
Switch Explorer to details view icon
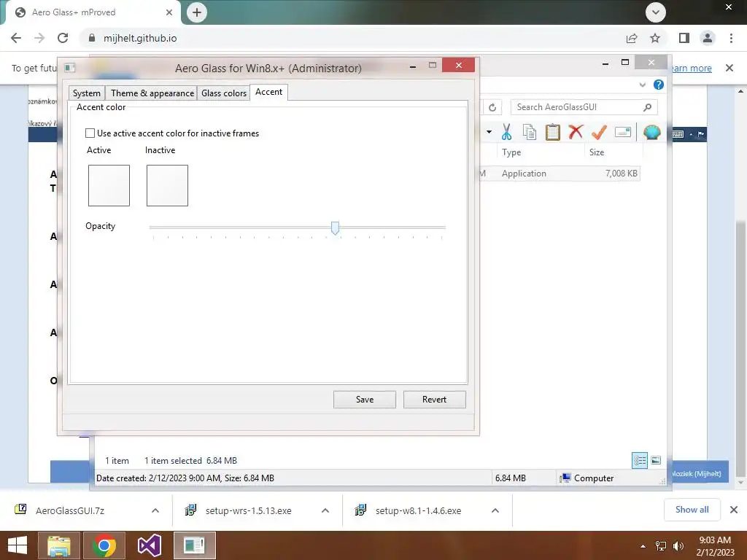(x=640, y=460)
